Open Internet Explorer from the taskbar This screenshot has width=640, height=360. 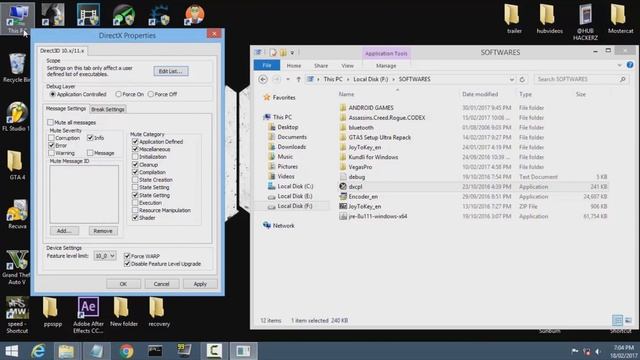[x=38, y=351]
